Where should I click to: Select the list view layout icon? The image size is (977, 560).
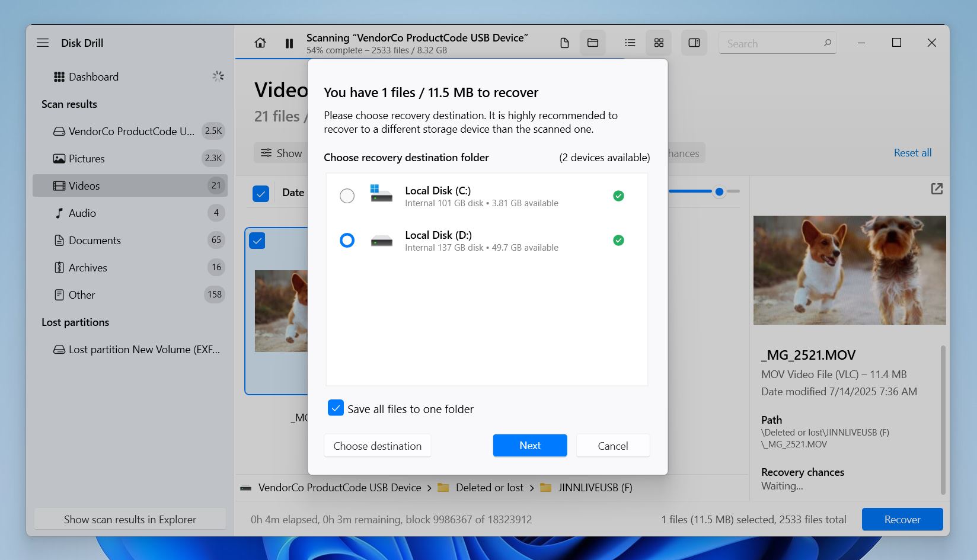click(630, 43)
